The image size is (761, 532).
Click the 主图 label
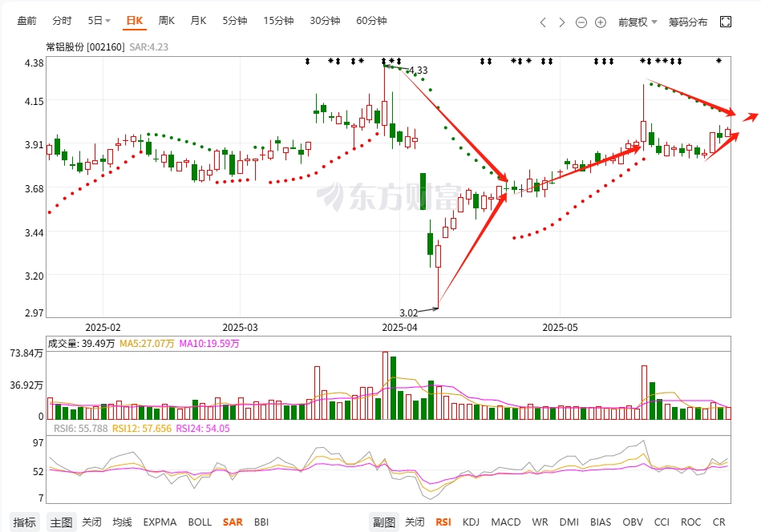point(61,522)
